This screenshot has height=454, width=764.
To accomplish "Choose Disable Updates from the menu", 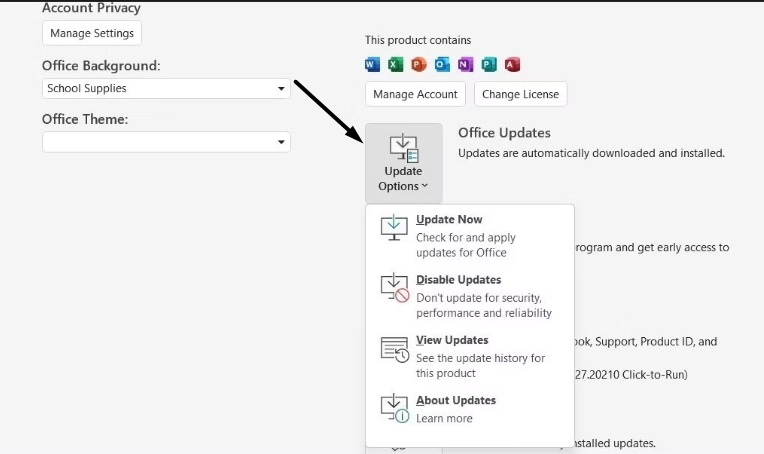I will [x=470, y=296].
